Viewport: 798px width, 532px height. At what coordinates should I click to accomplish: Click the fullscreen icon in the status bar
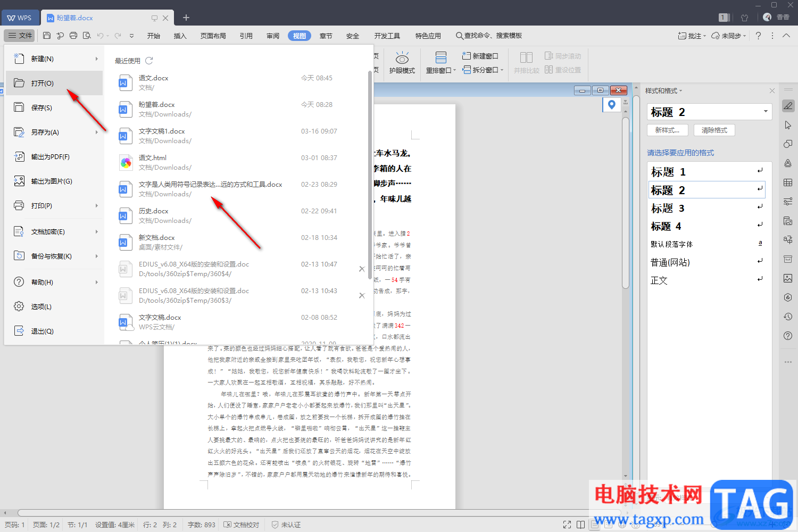point(567,525)
